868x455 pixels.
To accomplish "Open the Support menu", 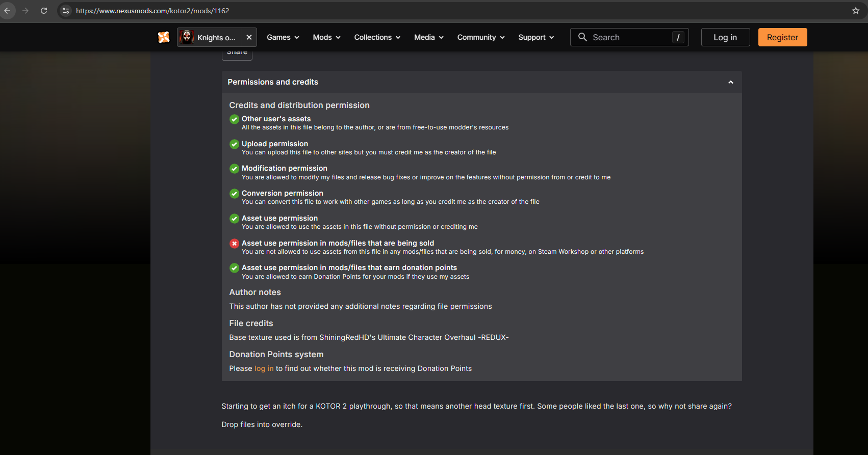I will coord(535,37).
